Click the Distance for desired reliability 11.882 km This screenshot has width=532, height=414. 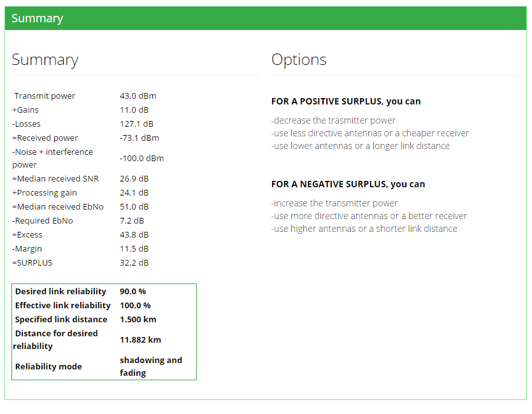140,340
